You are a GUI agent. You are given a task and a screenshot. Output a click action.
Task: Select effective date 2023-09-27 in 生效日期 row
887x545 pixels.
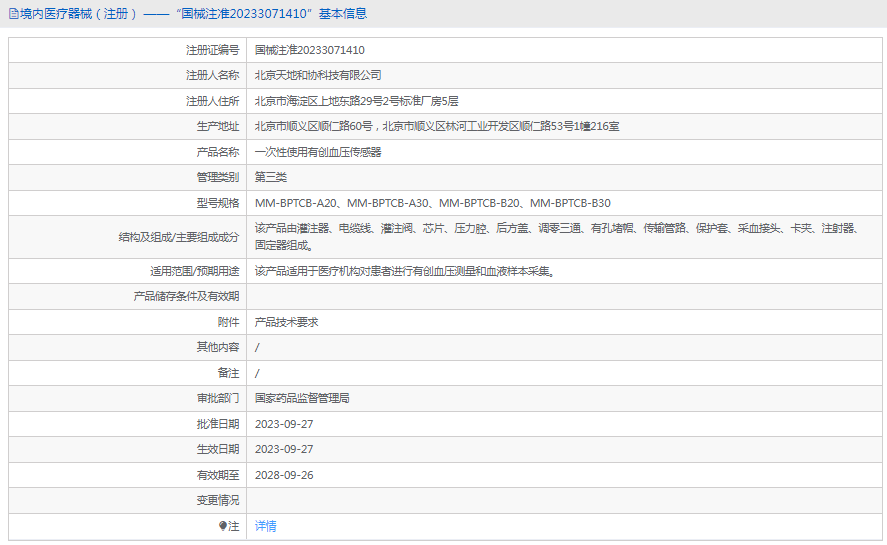[x=284, y=449]
